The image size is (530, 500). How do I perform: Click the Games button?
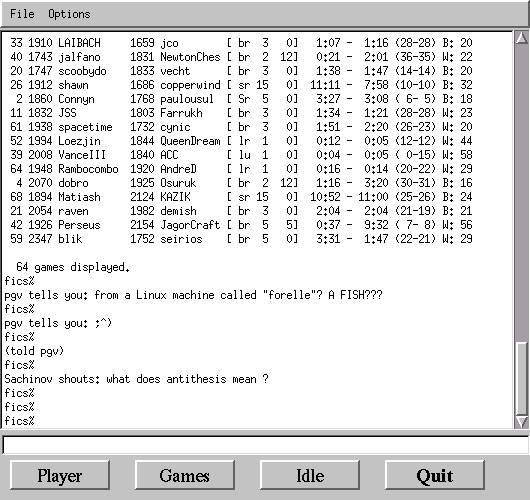tap(185, 475)
